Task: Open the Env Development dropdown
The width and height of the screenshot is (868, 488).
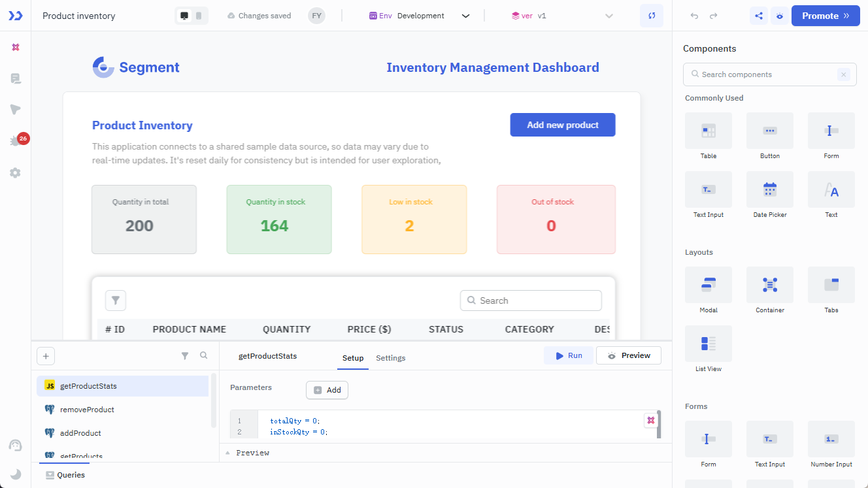Action: [419, 16]
